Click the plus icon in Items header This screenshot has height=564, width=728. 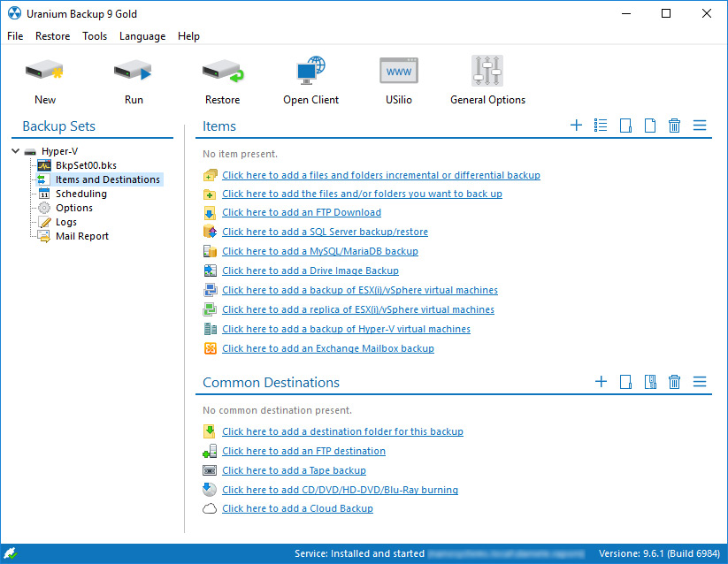click(576, 126)
